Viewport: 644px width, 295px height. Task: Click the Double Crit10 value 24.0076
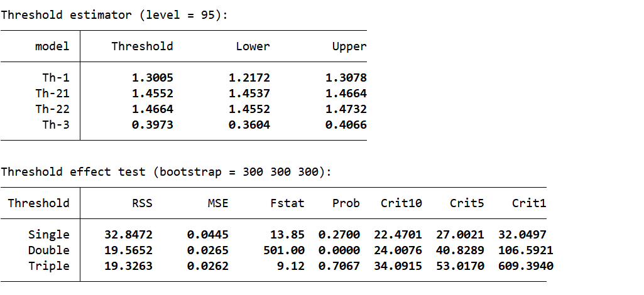point(398,250)
